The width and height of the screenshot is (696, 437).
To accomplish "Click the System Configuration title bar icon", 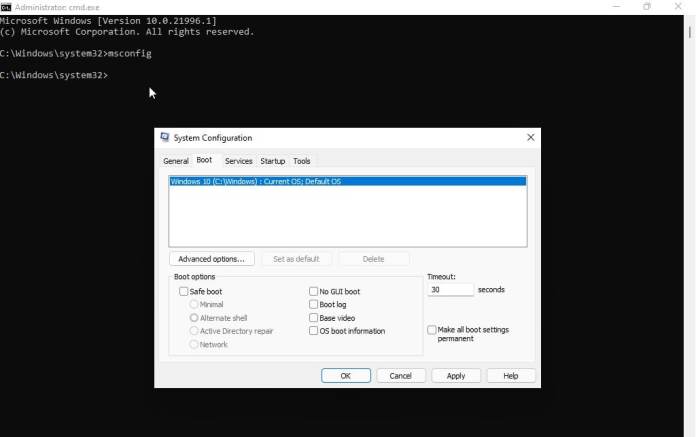I will (x=165, y=137).
